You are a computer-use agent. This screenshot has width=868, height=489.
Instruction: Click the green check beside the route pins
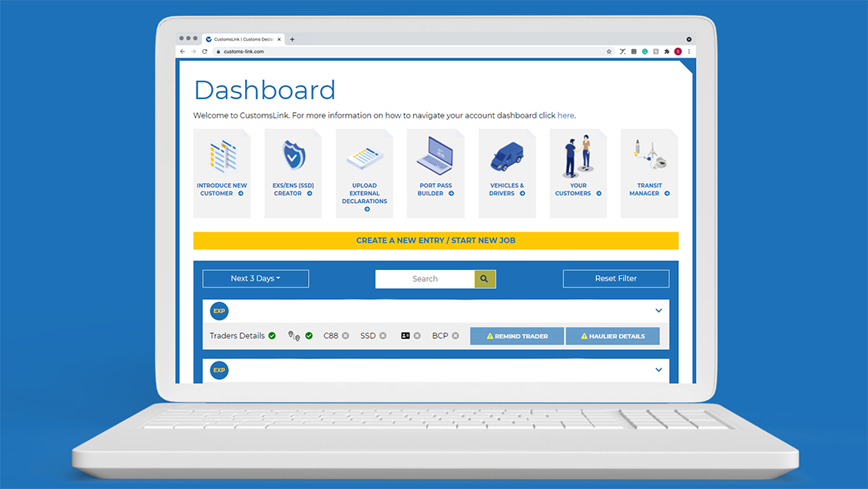coord(309,335)
